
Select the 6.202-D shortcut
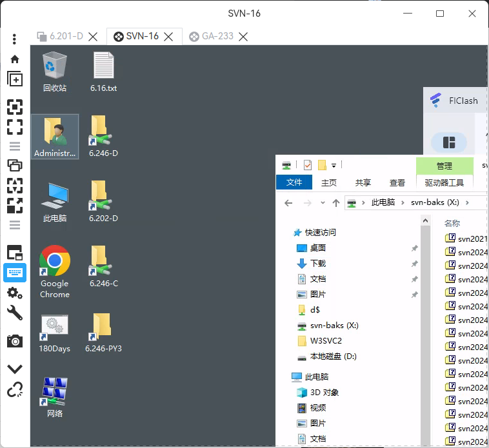point(103,202)
